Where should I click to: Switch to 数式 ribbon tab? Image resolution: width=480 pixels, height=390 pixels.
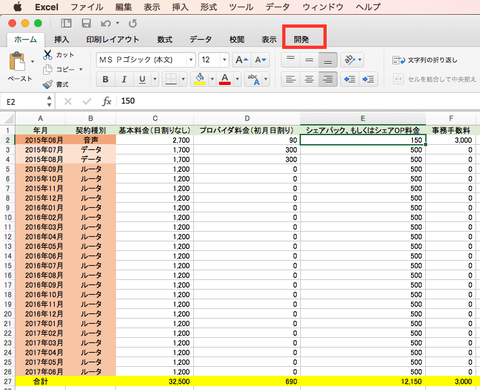pyautogui.click(x=165, y=39)
